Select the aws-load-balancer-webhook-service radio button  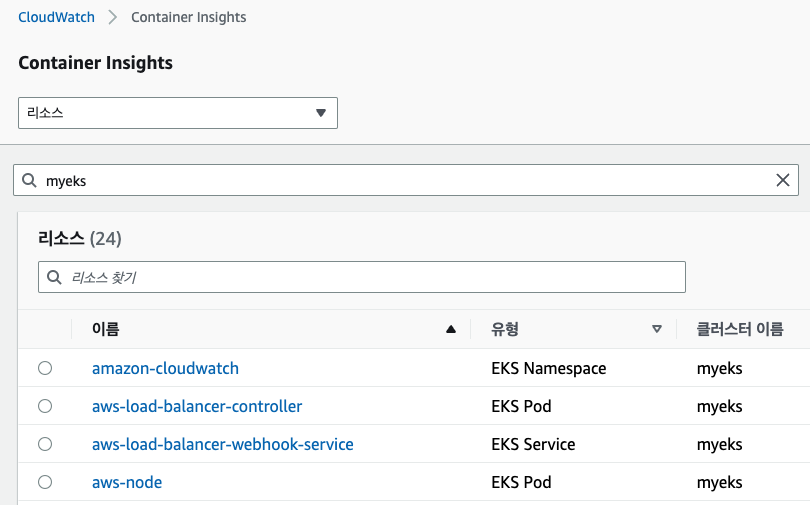pos(45,444)
